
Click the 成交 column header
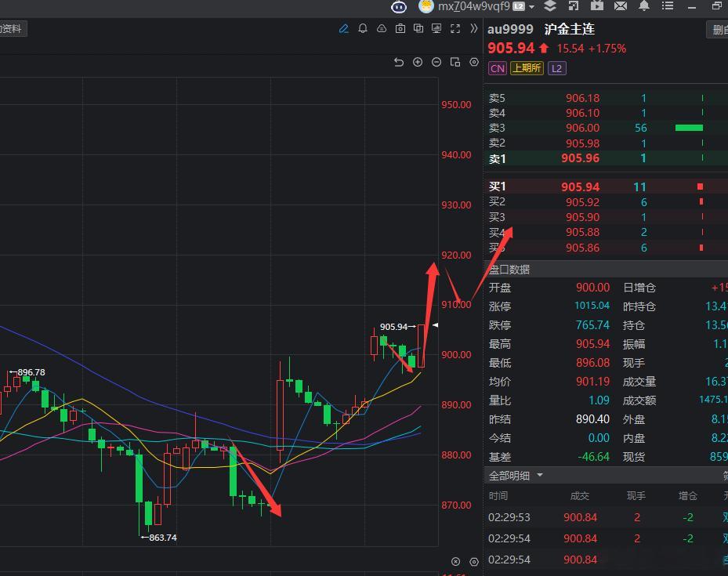pyautogui.click(x=579, y=496)
